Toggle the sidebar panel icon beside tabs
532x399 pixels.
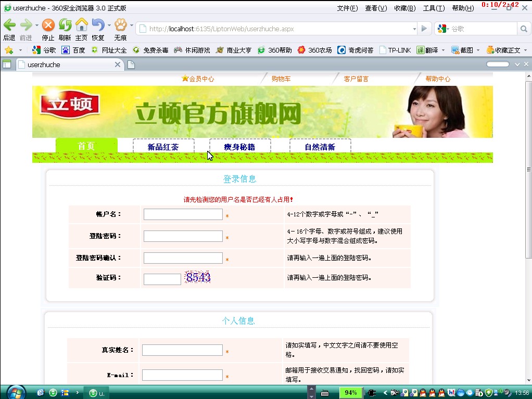coord(7,65)
